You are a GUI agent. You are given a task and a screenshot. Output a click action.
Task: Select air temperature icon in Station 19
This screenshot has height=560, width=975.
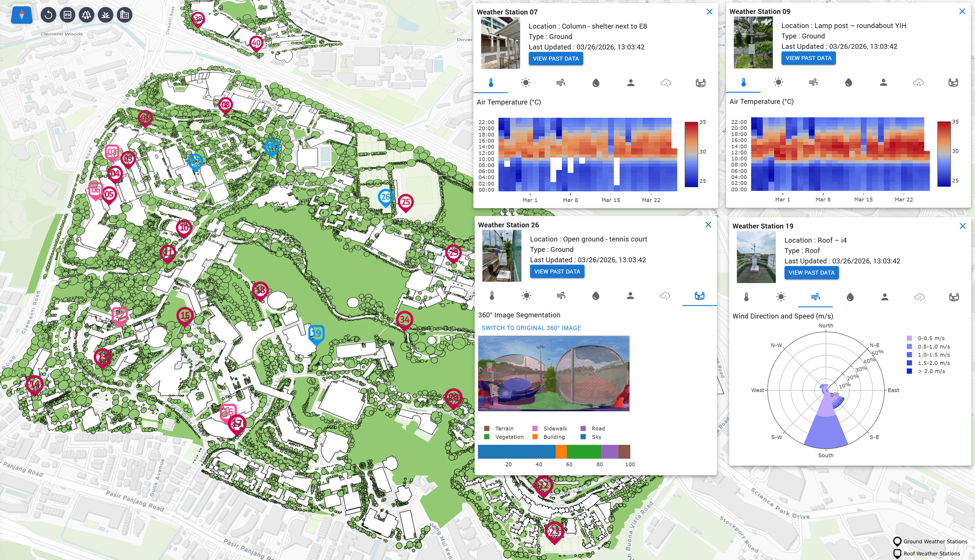746,297
